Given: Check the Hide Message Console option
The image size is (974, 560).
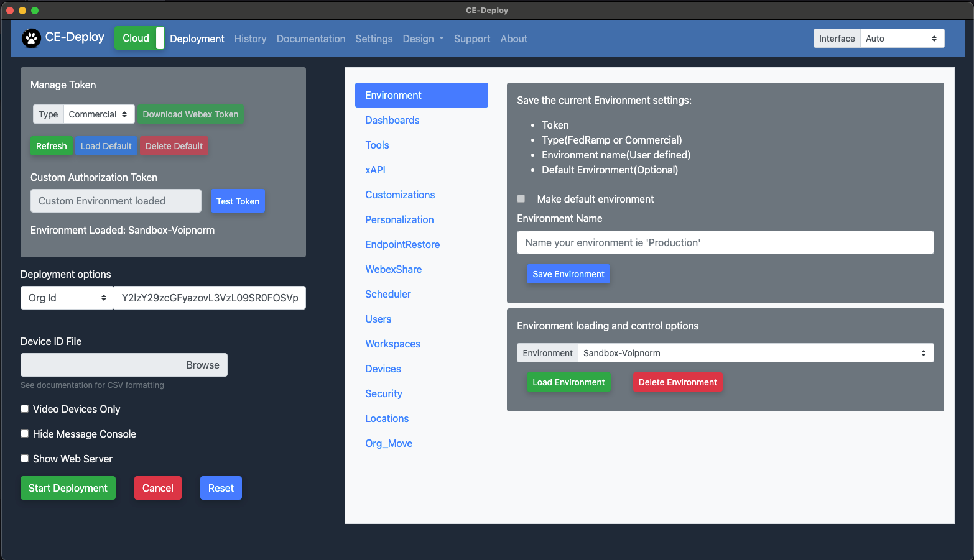Looking at the screenshot, I should tap(25, 434).
